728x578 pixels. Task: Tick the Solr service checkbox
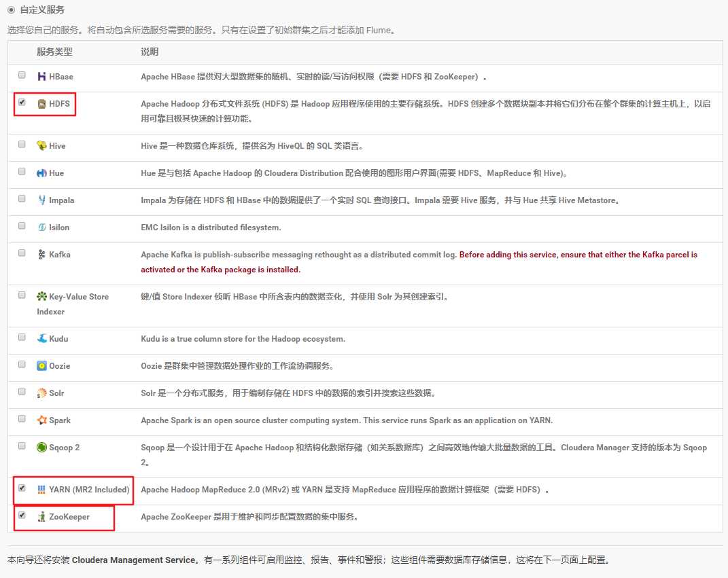[x=22, y=391]
